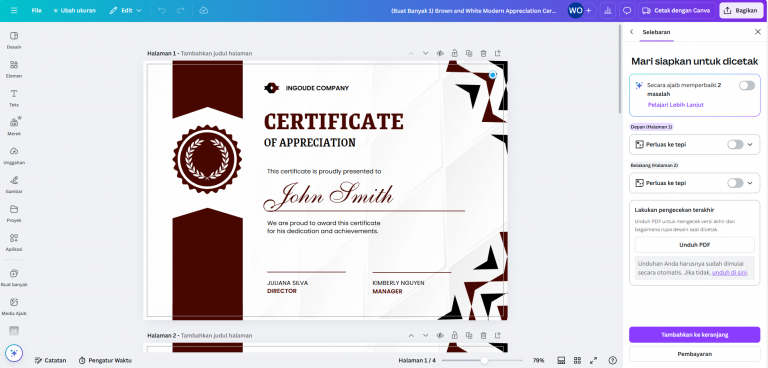Open the Media Ajaib panel
Viewport: 768px width, 368px height.
click(x=14, y=307)
